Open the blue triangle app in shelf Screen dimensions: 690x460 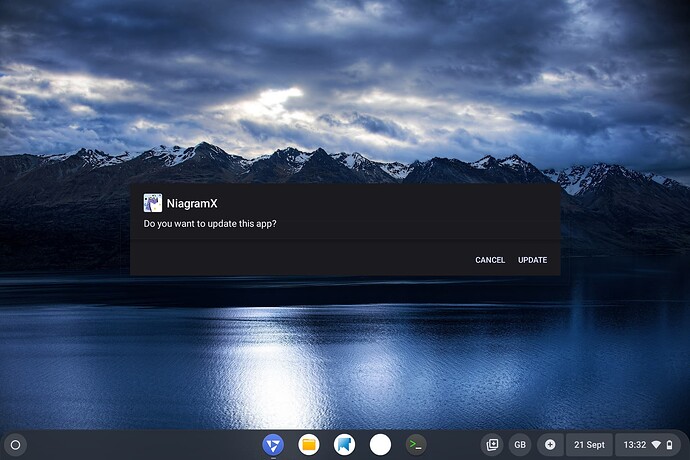(x=273, y=445)
